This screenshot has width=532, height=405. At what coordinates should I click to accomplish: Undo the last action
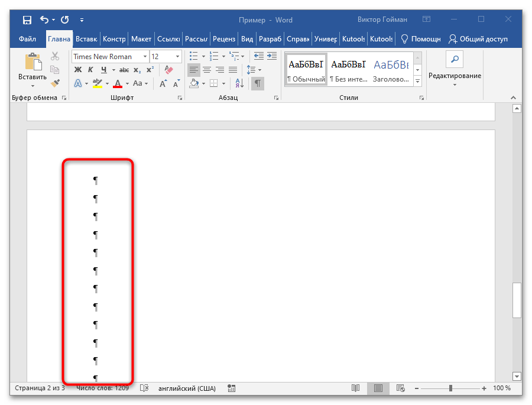(x=44, y=20)
